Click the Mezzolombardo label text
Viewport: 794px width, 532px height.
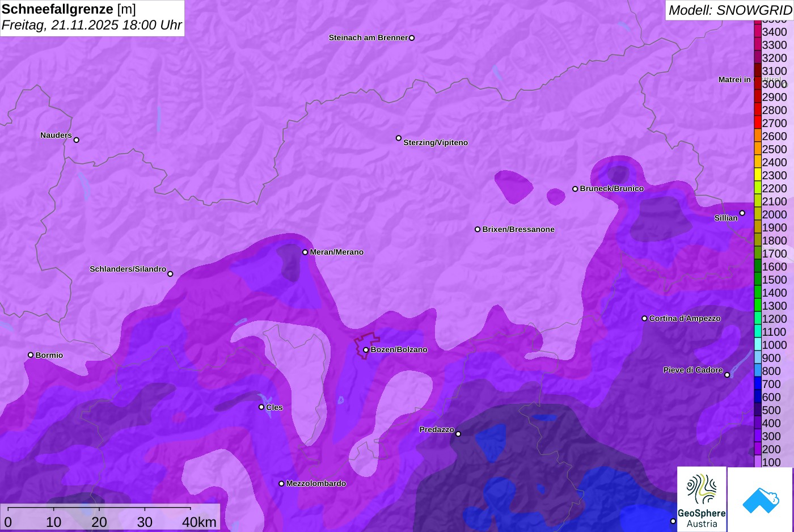coord(316,484)
